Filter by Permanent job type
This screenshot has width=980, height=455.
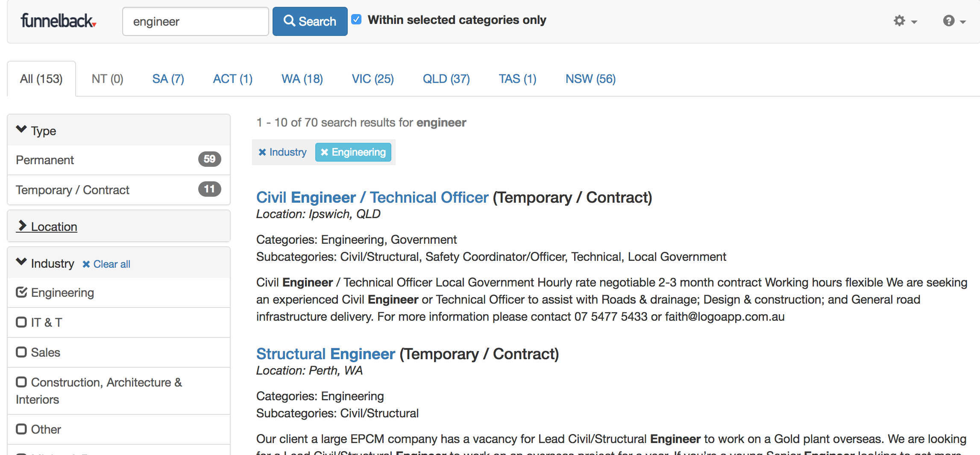click(x=45, y=160)
